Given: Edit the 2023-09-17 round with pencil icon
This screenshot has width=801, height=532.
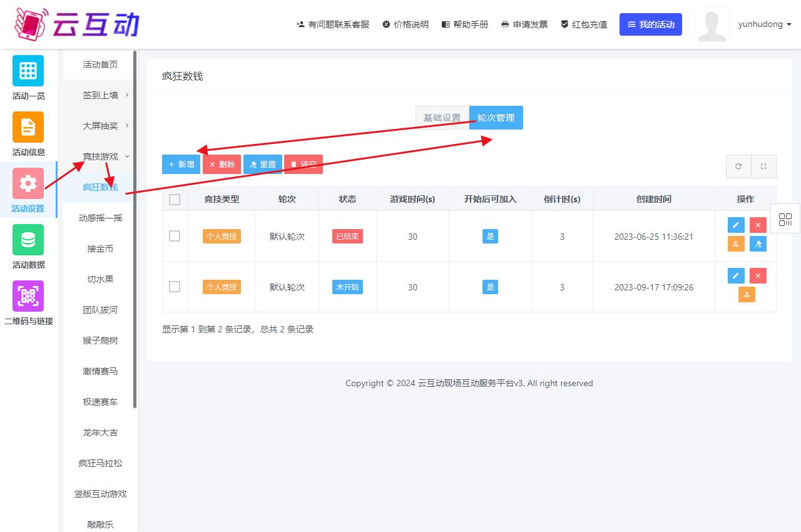Looking at the screenshot, I should click(737, 275).
